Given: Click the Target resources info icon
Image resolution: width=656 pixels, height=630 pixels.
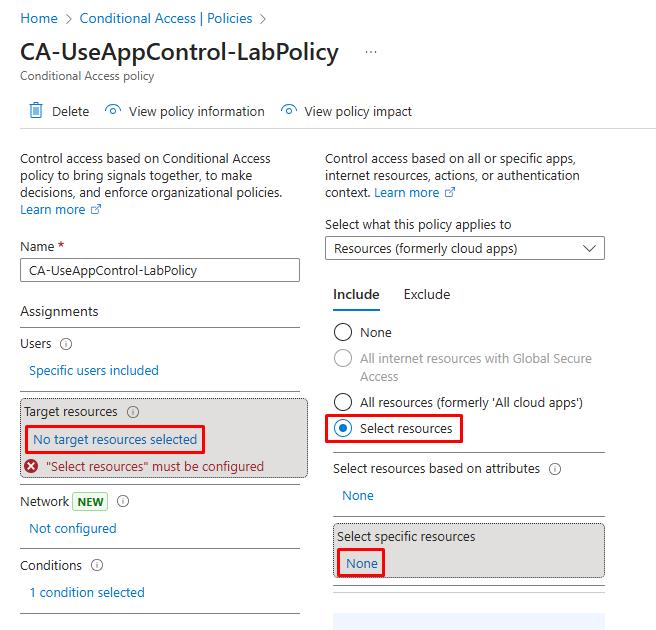Looking at the screenshot, I should coord(133,412).
